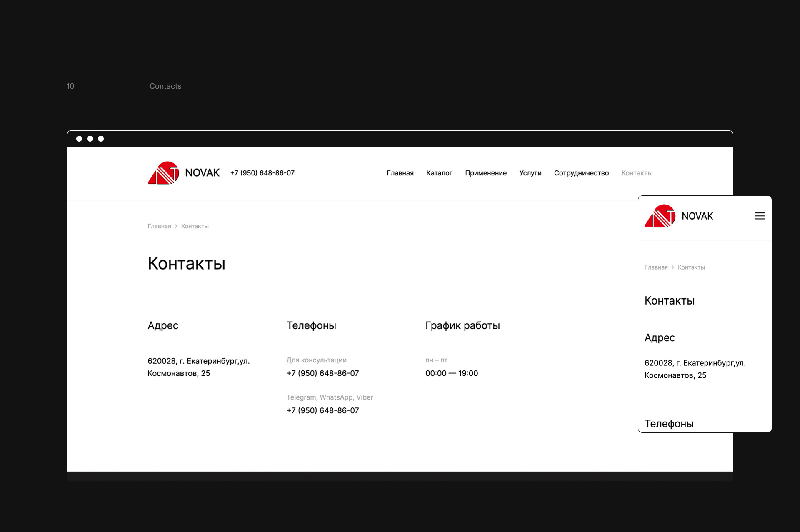Image resolution: width=800 pixels, height=532 pixels.
Task: Call the Для консультации phone number
Action: click(x=322, y=373)
